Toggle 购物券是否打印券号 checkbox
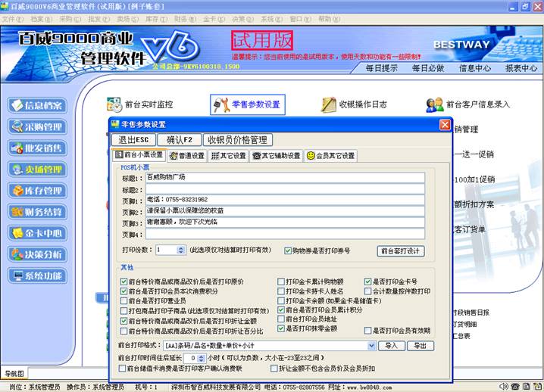544x392 pixels. point(288,250)
